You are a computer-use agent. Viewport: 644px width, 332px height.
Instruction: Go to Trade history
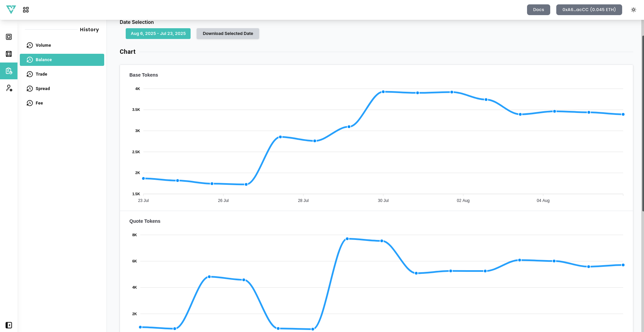coord(41,74)
